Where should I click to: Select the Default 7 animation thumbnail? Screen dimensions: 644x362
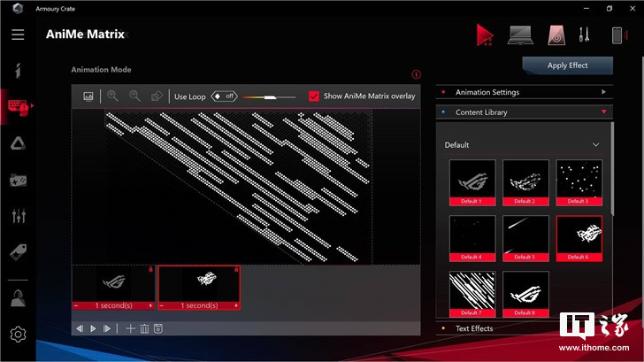click(471, 293)
